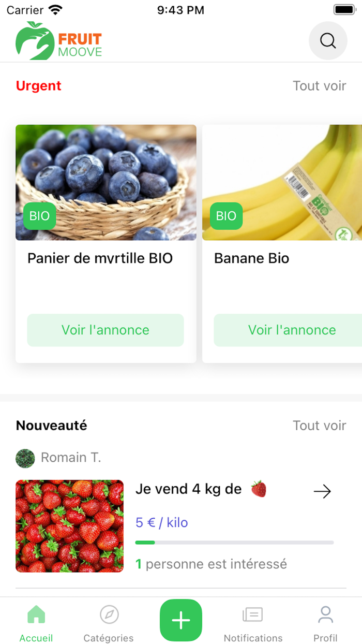This screenshot has width=362, height=644.
Task: Open the Profil person icon
Action: click(x=325, y=614)
